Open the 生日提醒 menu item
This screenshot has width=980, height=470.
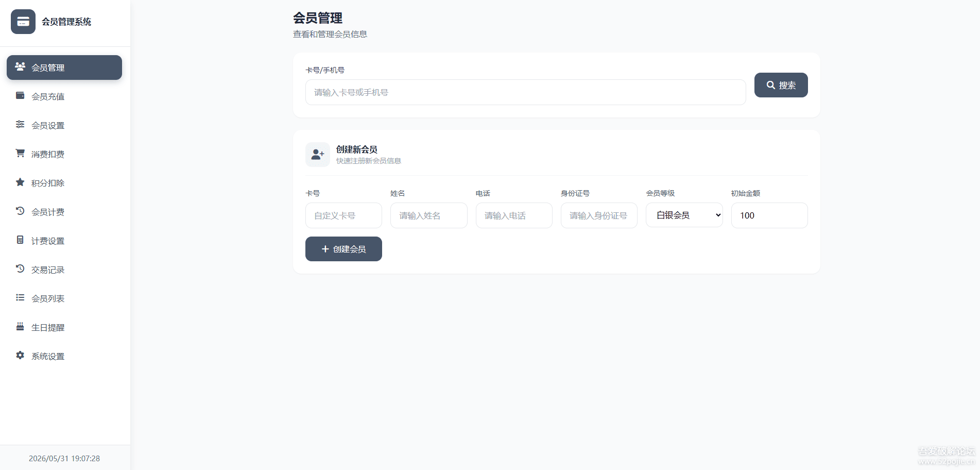[64, 327]
